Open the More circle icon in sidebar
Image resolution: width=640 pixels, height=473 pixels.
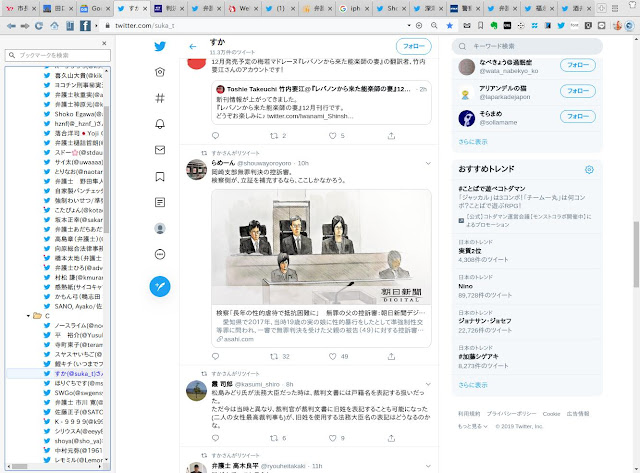click(x=160, y=255)
